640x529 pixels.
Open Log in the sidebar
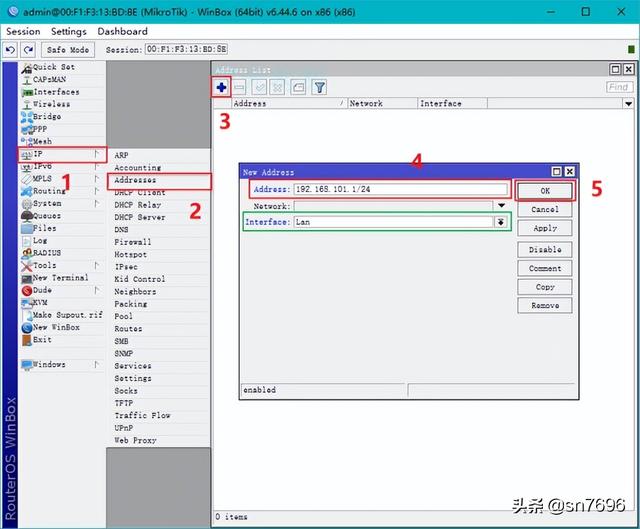[x=63, y=241]
